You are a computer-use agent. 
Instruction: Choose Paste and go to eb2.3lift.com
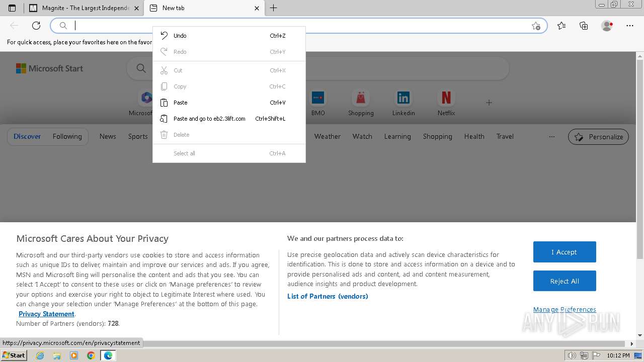pos(229,119)
